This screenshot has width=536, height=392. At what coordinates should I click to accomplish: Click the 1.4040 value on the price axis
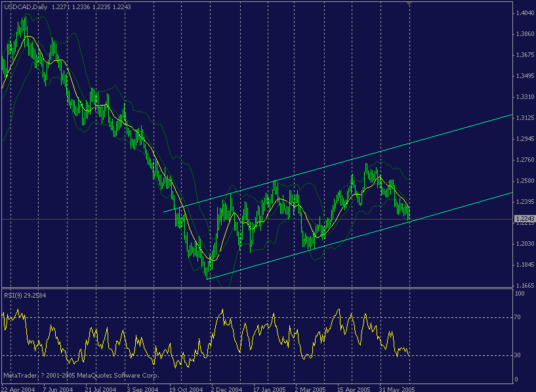pos(524,12)
